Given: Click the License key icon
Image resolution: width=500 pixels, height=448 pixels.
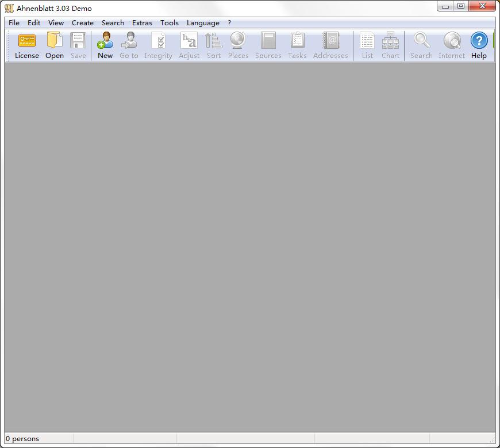Looking at the screenshot, I should (x=27, y=41).
